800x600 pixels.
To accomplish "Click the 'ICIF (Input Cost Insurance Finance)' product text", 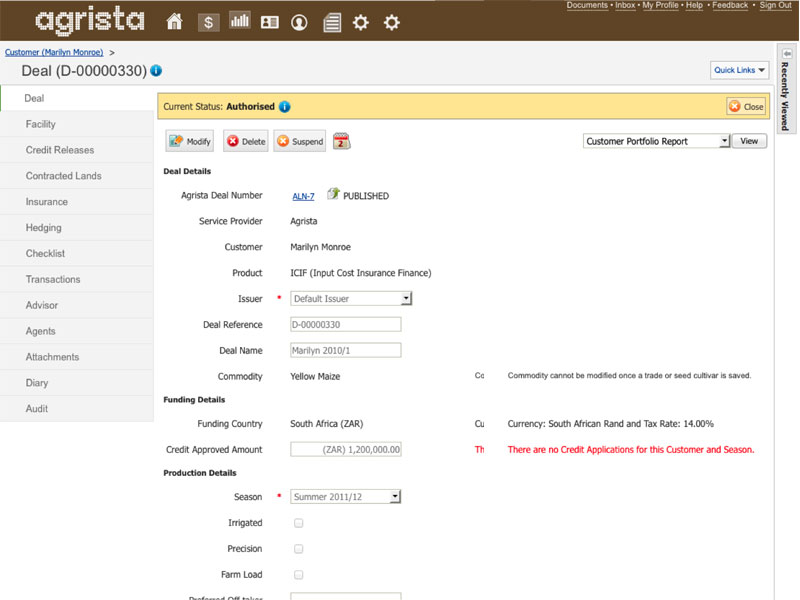I will tap(361, 273).
